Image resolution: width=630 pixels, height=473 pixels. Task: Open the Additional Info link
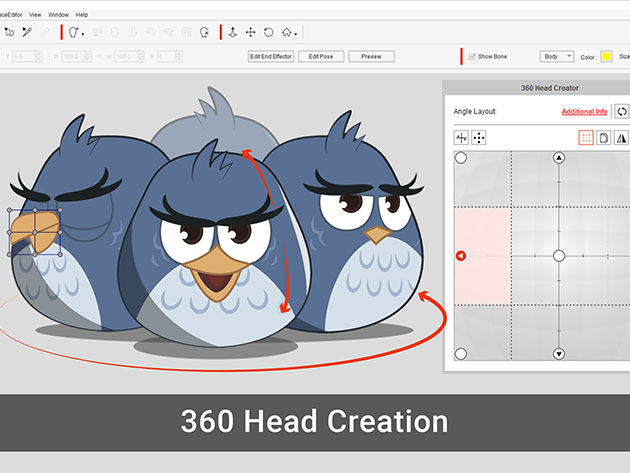[x=584, y=111]
